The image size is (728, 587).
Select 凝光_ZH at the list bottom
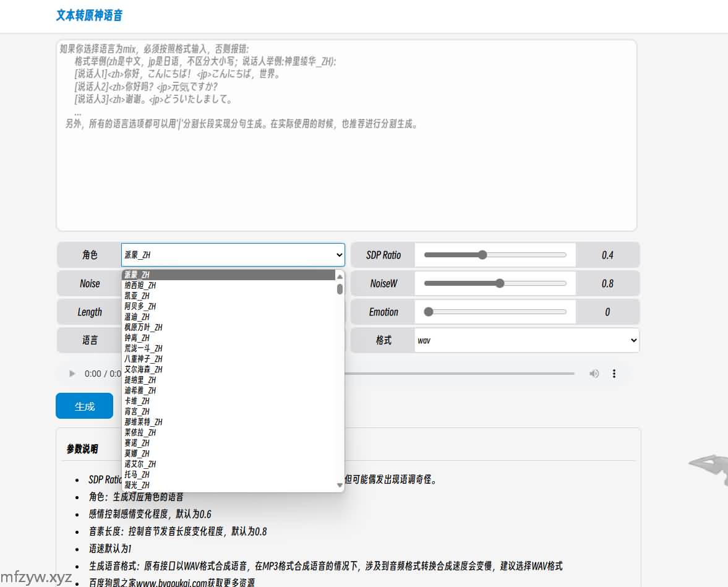[x=137, y=485]
